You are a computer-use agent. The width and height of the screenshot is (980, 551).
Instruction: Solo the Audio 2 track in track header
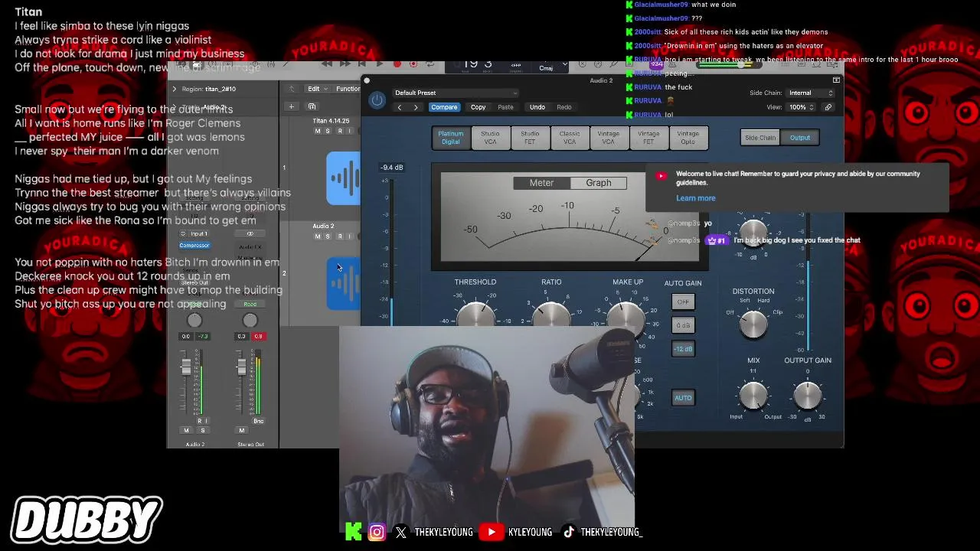328,236
